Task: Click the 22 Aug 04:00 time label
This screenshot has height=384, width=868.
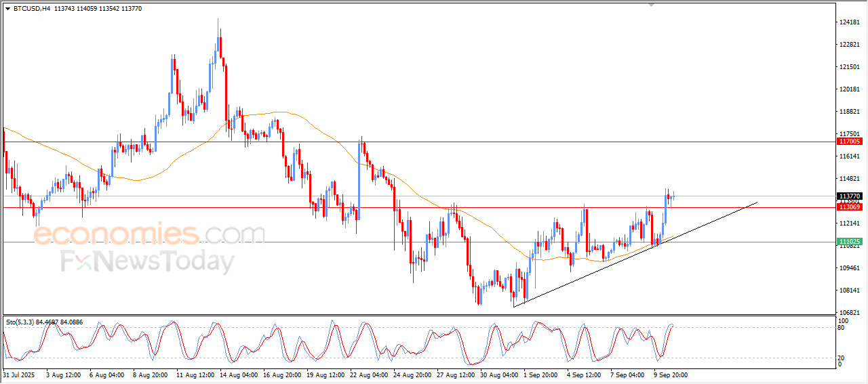Action: tap(369, 375)
